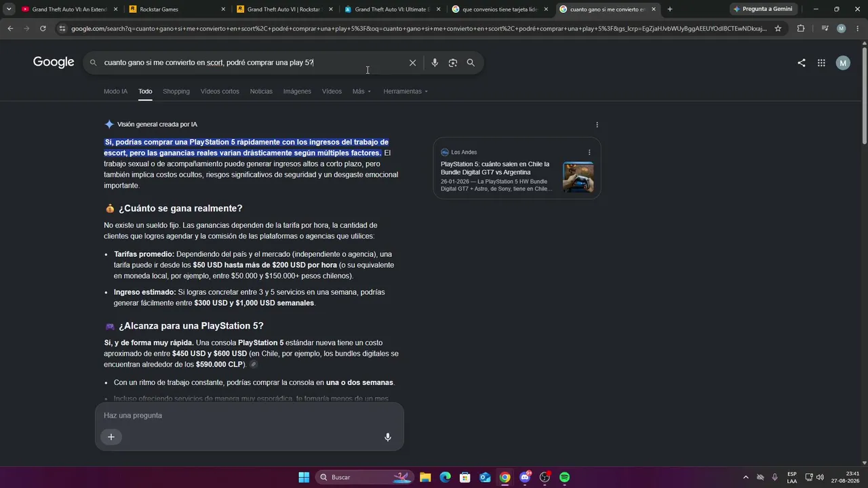Open Chrome three-dot menu
The image size is (868, 488).
(857, 28)
